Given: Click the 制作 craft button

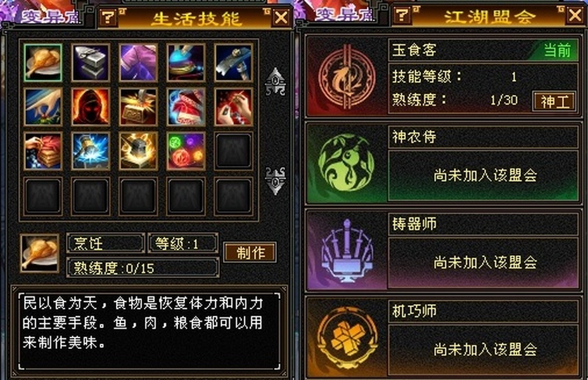Looking at the screenshot, I should (x=250, y=252).
